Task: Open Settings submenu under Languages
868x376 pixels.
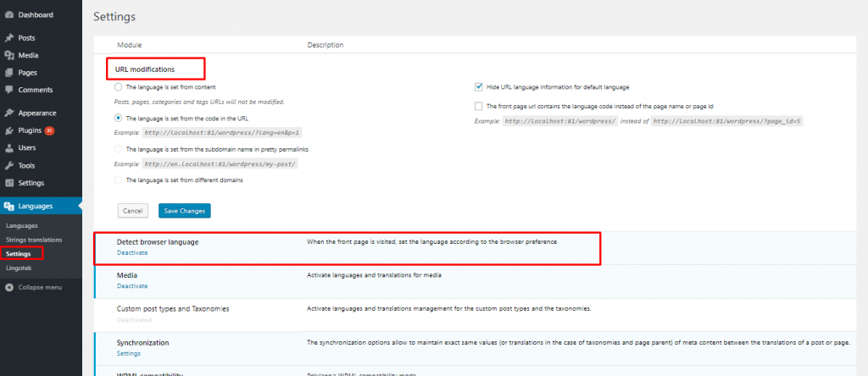Action: [19, 254]
